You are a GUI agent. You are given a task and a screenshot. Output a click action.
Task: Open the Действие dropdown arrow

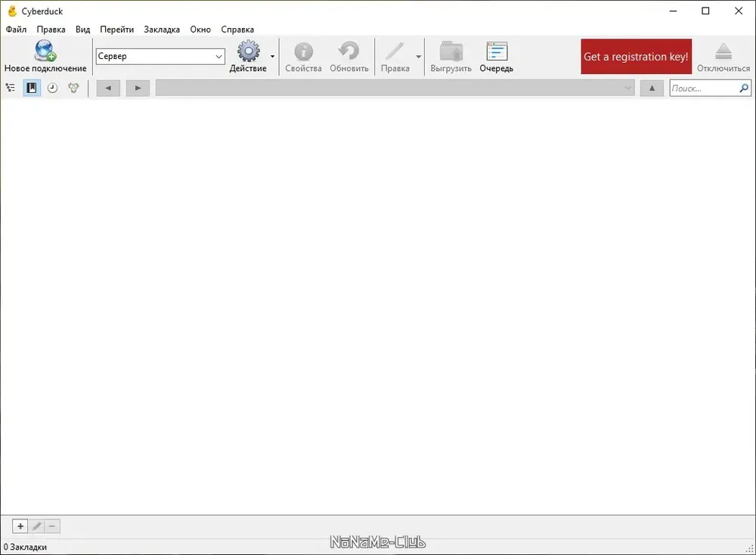coord(272,57)
